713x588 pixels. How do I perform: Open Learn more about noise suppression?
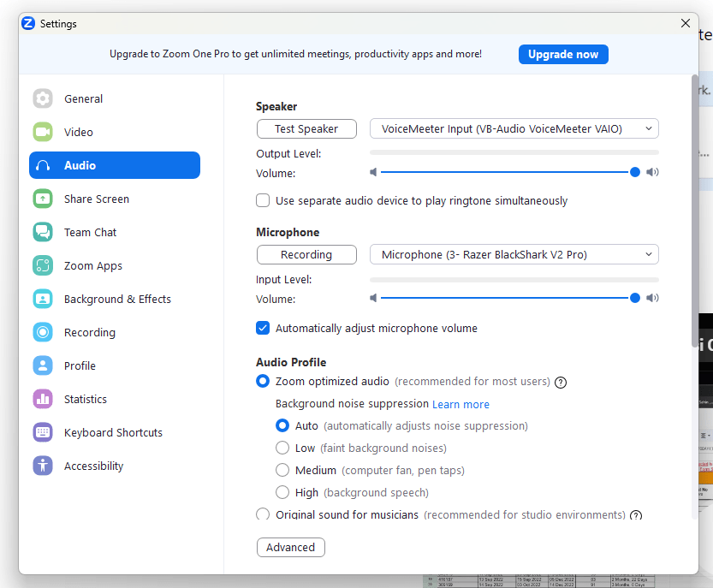click(x=460, y=404)
